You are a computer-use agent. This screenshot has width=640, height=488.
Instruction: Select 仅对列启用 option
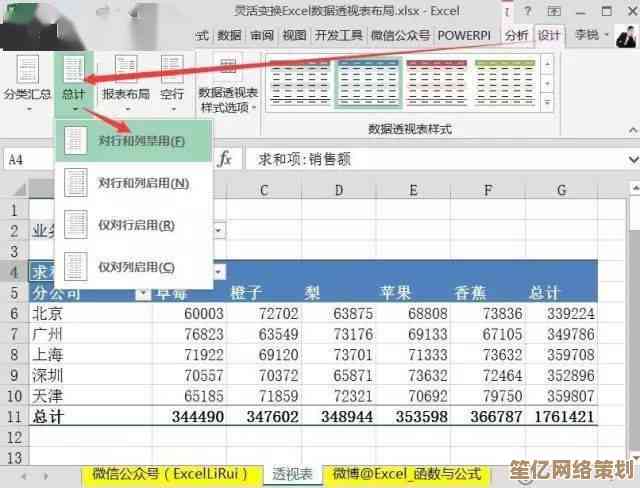(x=134, y=267)
